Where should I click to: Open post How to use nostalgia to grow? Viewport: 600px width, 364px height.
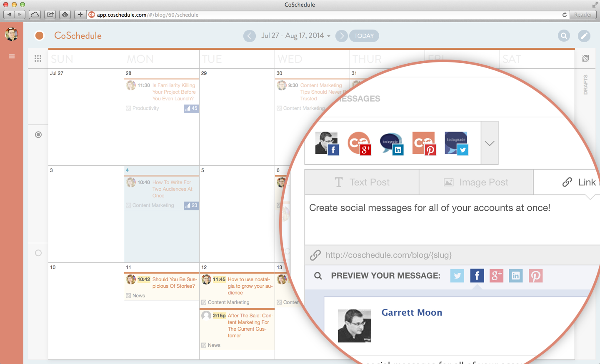[x=250, y=286]
